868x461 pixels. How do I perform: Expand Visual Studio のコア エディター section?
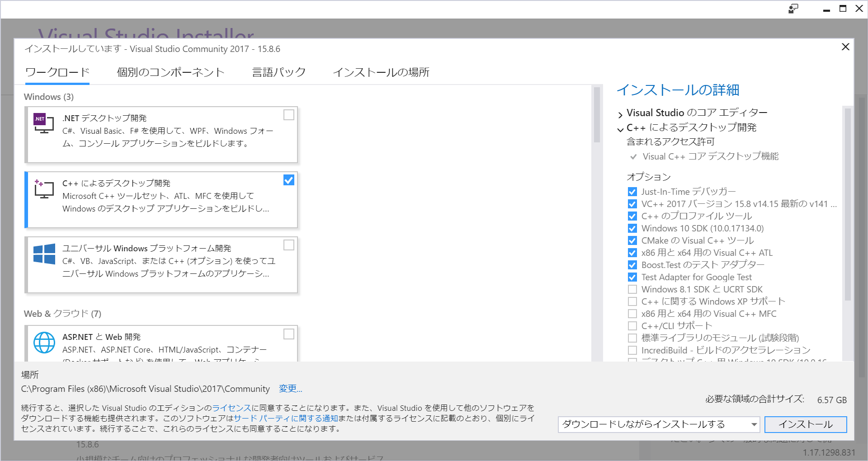[x=620, y=115]
